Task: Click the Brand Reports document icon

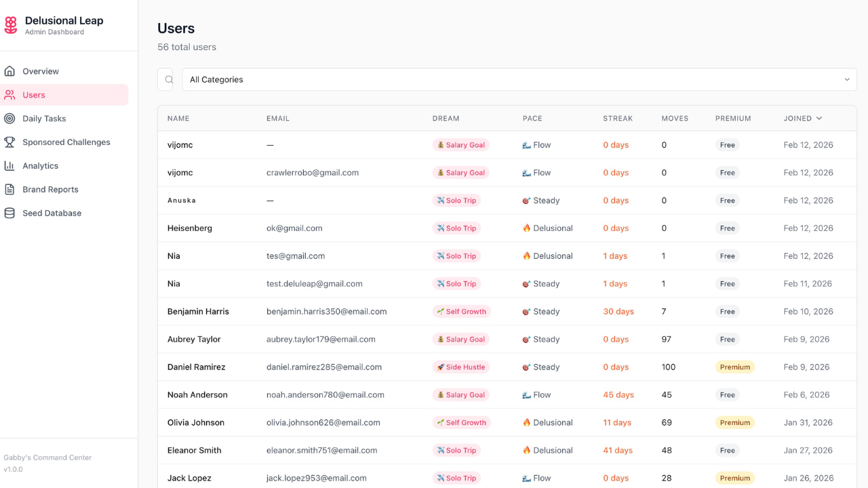Action: tap(9, 190)
